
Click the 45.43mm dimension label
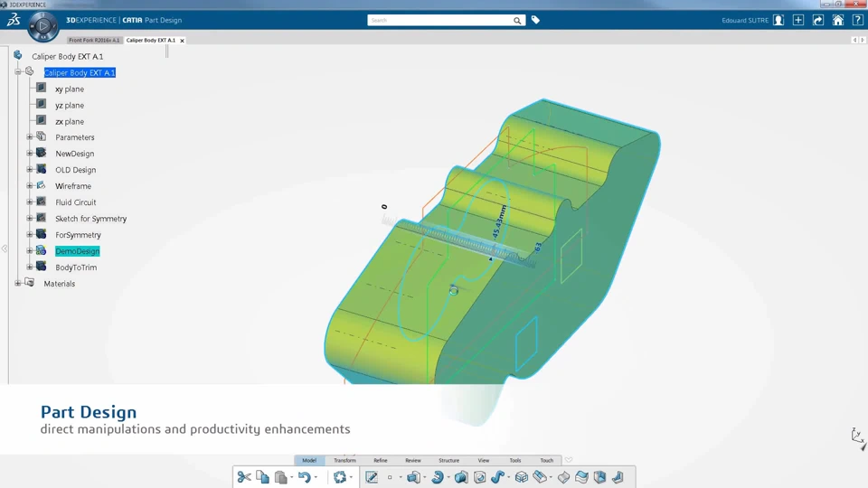(x=499, y=222)
